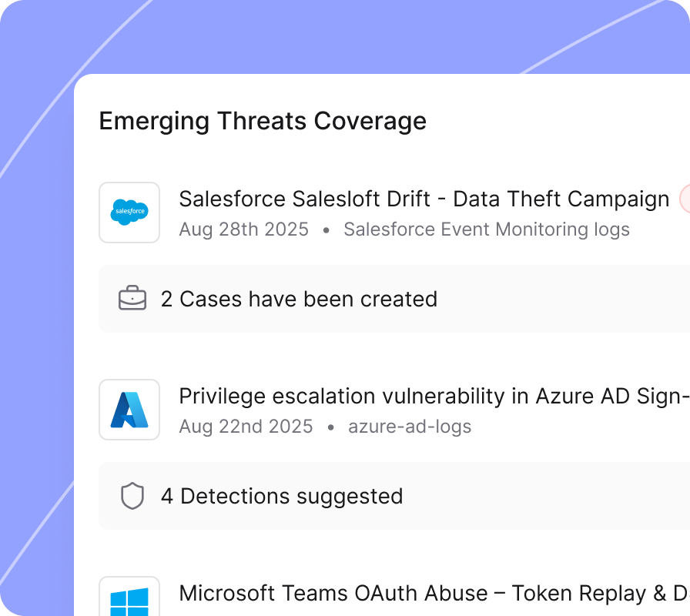Click the azure-ad-logs source label
This screenshot has height=616, width=690.
pos(410,427)
